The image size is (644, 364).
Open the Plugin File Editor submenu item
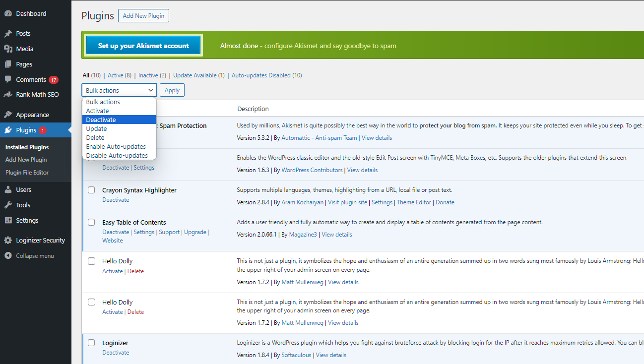27,173
